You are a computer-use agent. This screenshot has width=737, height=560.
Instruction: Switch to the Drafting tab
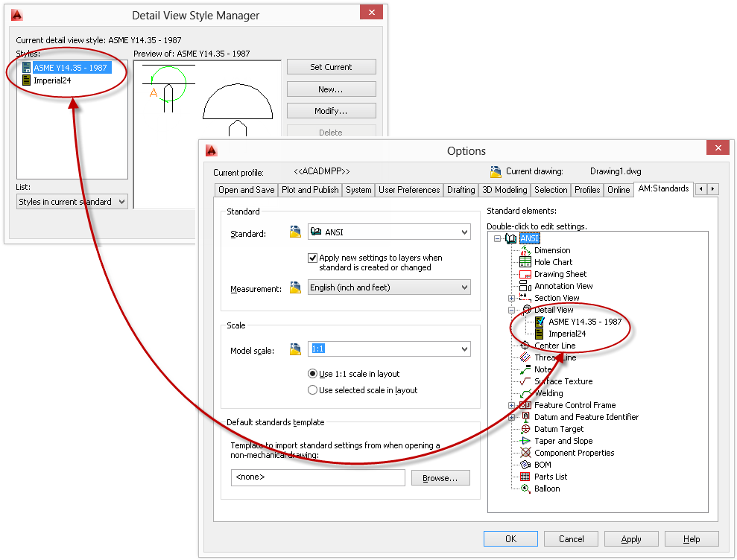[461, 190]
